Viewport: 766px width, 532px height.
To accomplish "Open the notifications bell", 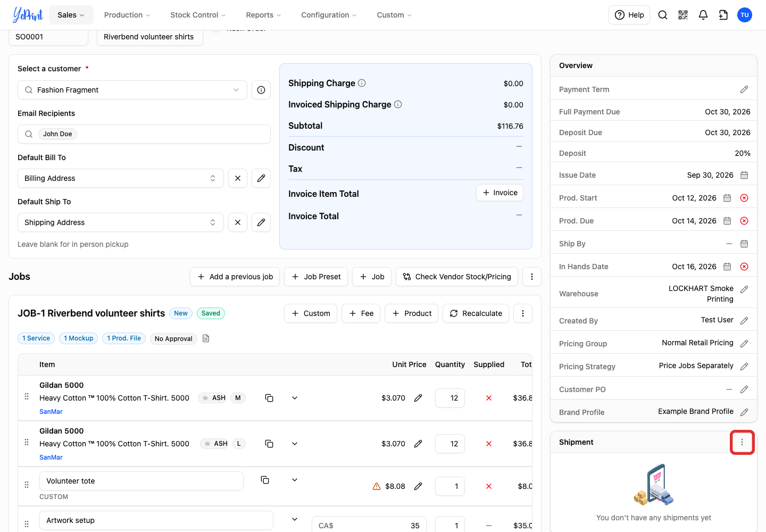I will (x=703, y=15).
